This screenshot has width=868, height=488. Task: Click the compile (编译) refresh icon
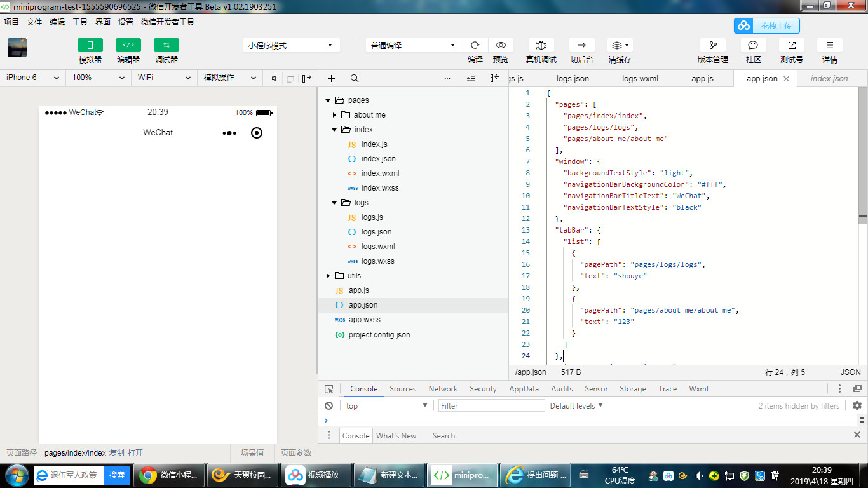[x=475, y=45]
